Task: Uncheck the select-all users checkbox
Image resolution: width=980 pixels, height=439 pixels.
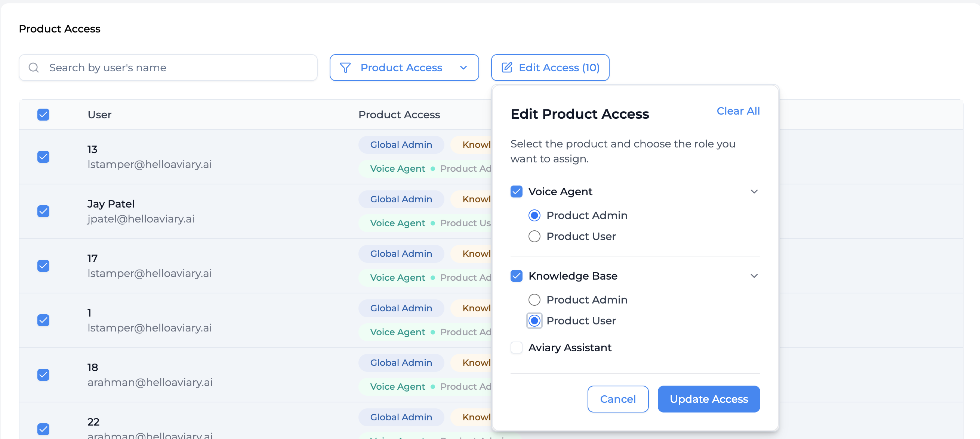Action: (43, 115)
